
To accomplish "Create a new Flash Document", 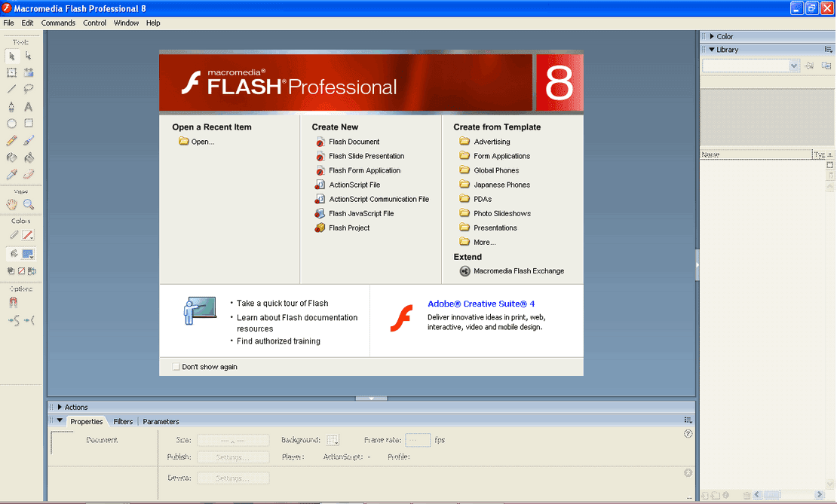I will (x=348, y=142).
